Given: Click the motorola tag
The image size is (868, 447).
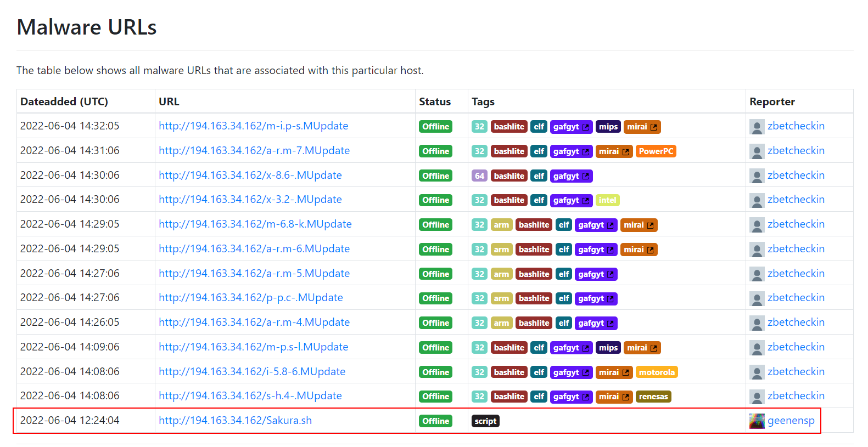Looking at the screenshot, I should (657, 372).
